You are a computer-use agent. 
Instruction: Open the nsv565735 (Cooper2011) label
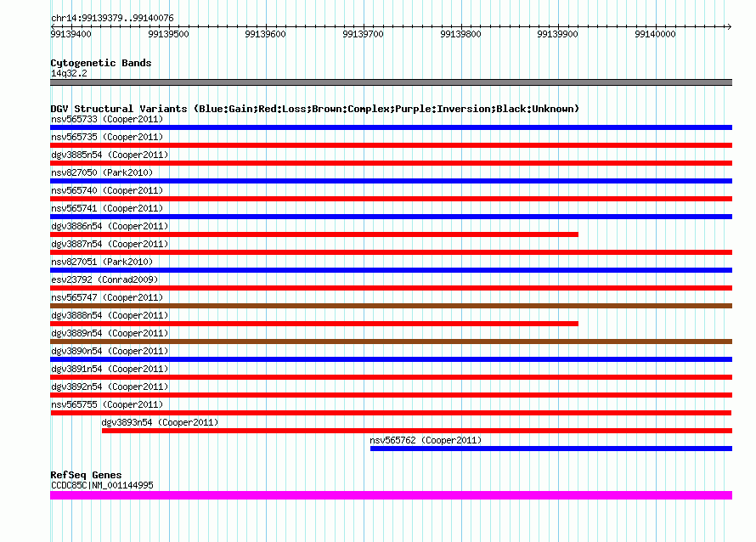pyautogui.click(x=107, y=137)
